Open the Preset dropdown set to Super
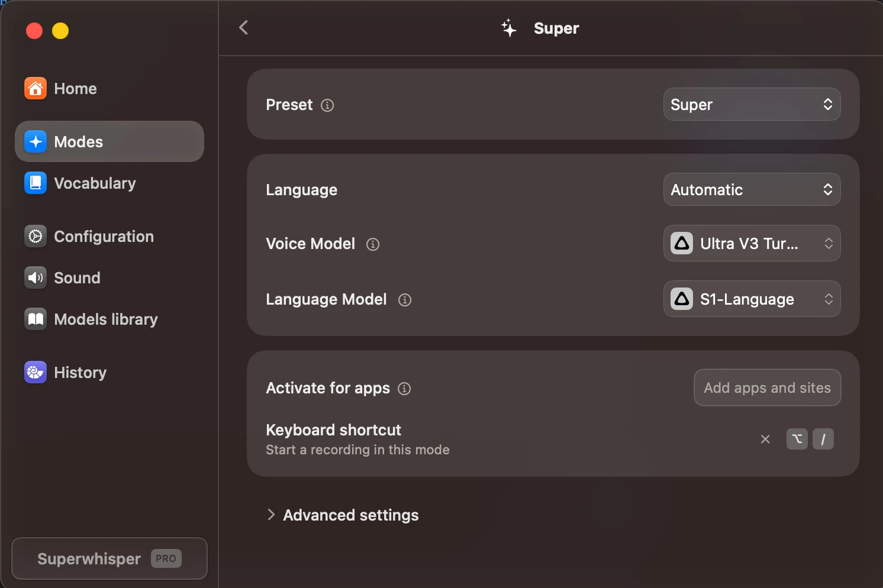 click(x=752, y=104)
